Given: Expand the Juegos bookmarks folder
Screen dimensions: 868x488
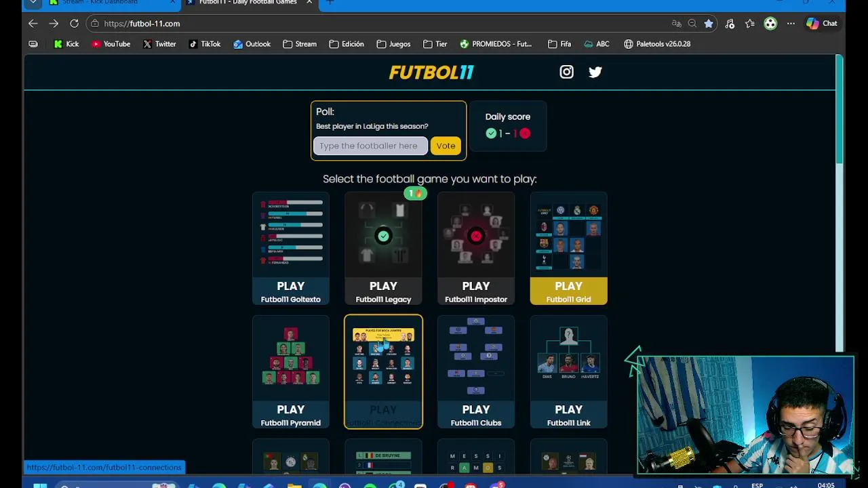Looking at the screenshot, I should (x=393, y=44).
